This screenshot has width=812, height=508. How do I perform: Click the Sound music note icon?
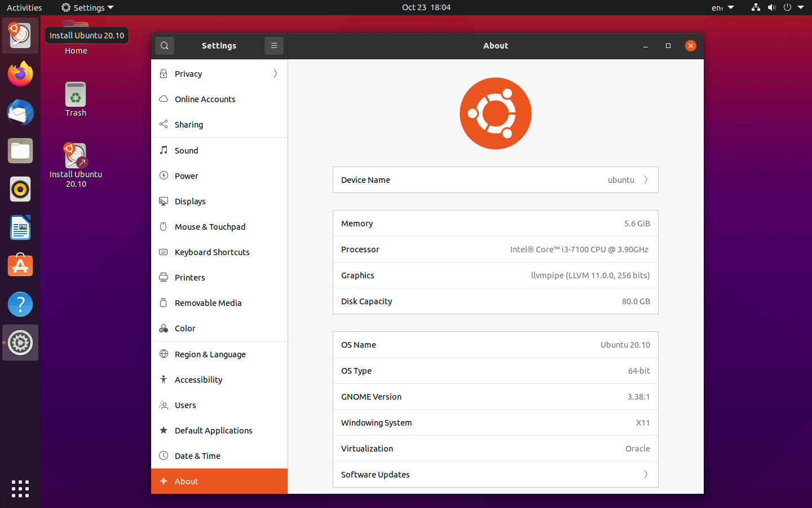[x=164, y=150]
